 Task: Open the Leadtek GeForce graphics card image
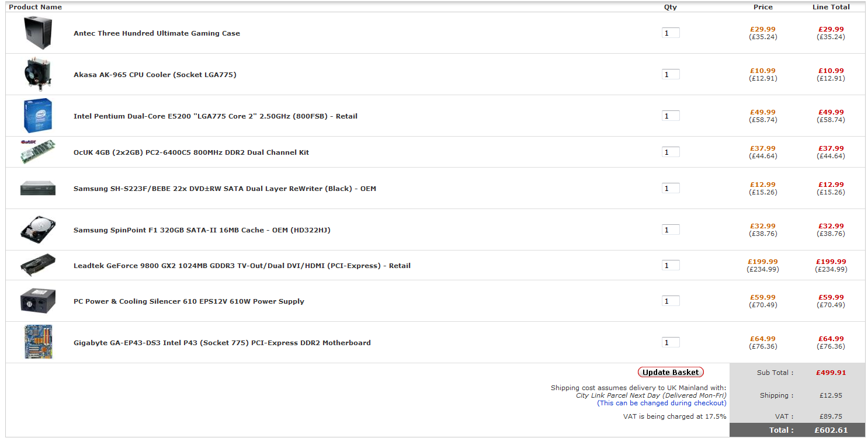click(x=38, y=266)
